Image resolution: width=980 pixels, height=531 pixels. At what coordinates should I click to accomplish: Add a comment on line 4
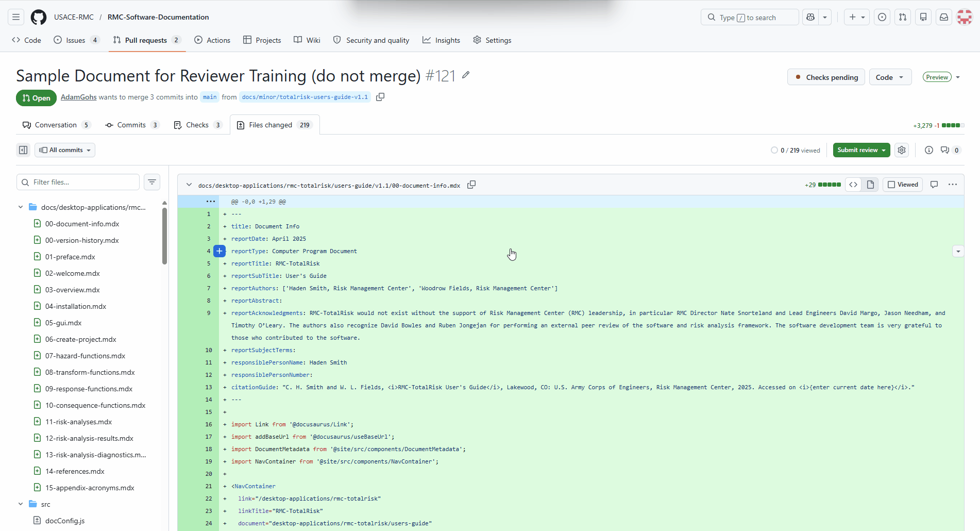pyautogui.click(x=219, y=251)
